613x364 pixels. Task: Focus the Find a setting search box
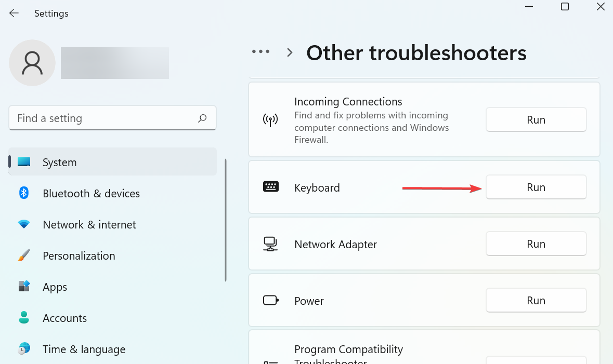104,118
